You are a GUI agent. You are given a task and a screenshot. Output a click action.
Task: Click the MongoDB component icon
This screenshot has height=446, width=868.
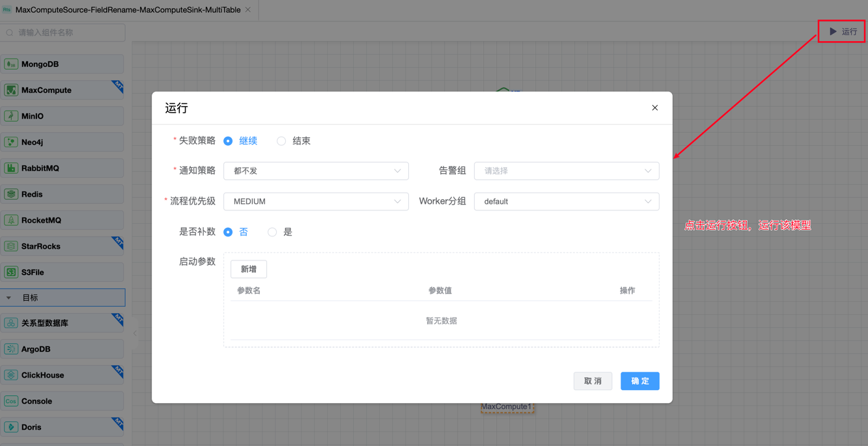(x=11, y=64)
